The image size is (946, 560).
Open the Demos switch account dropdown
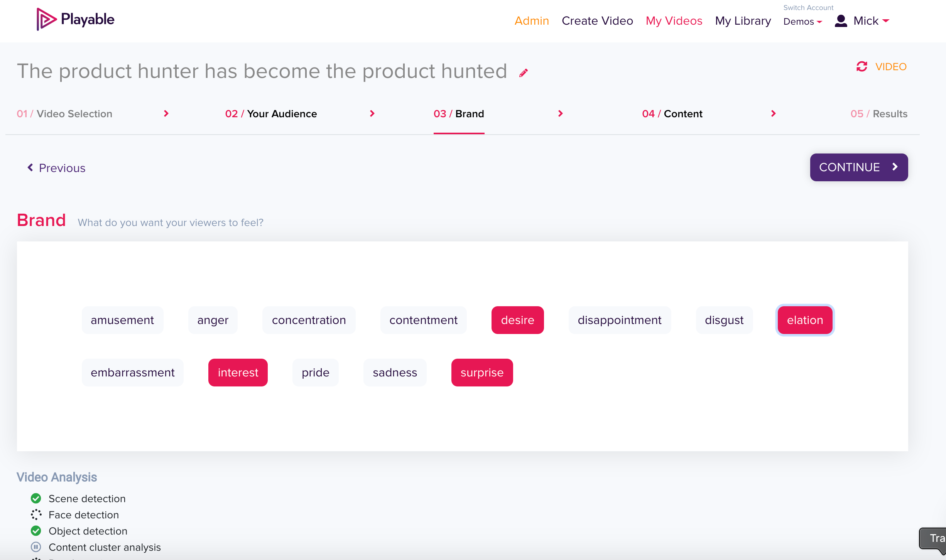tap(802, 22)
